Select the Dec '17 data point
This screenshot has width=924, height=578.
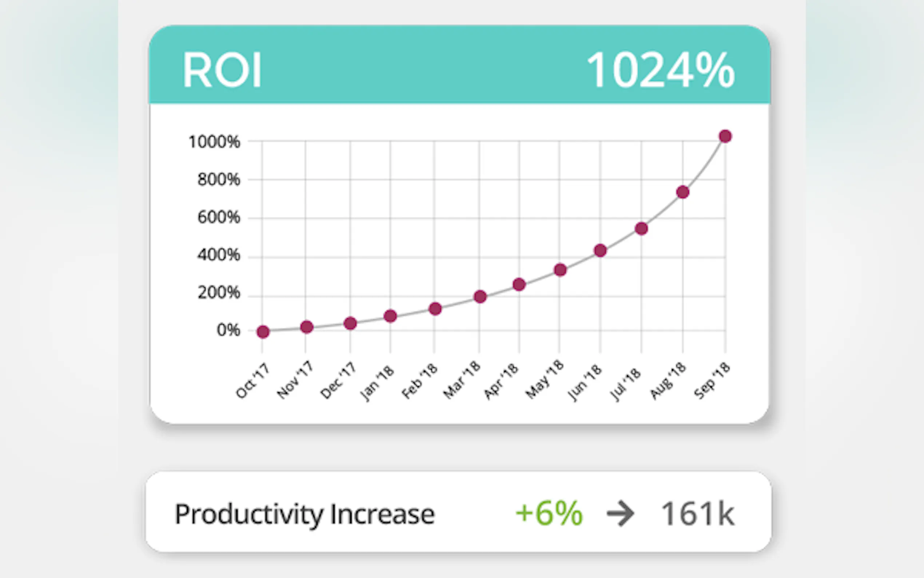[350, 323]
